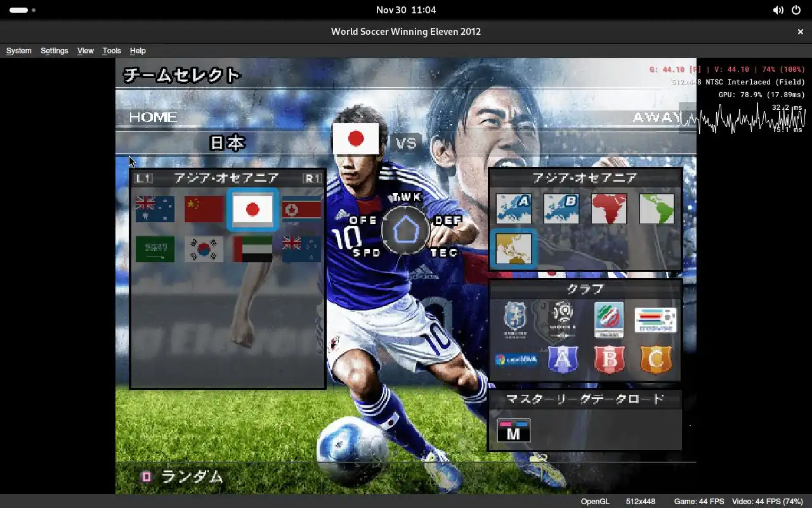Click the system volume icon
The height and width of the screenshot is (508, 812).
[778, 10]
